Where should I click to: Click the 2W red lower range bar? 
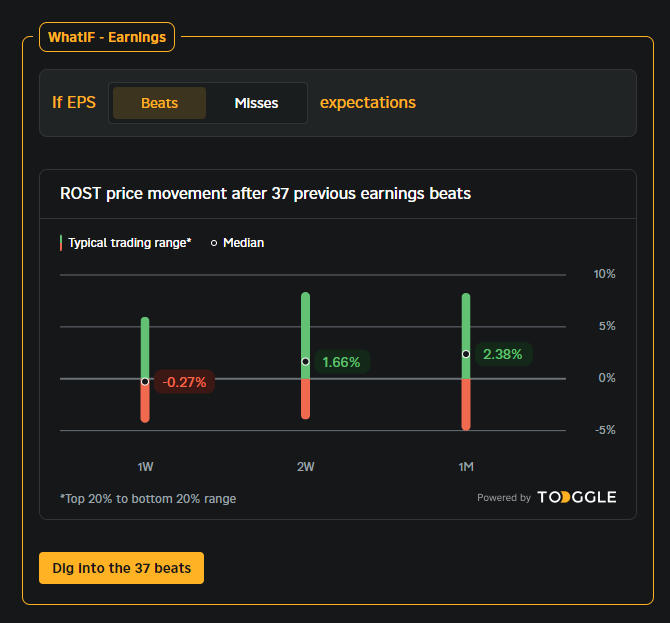306,399
